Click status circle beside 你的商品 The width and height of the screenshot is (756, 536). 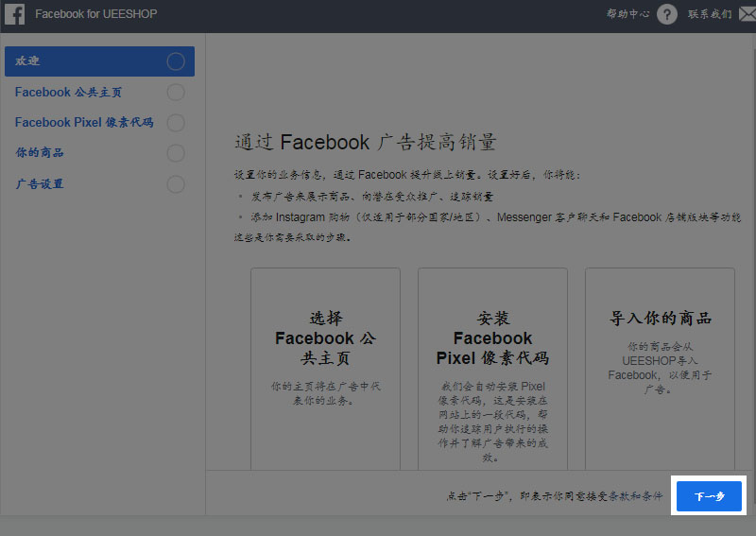click(176, 153)
